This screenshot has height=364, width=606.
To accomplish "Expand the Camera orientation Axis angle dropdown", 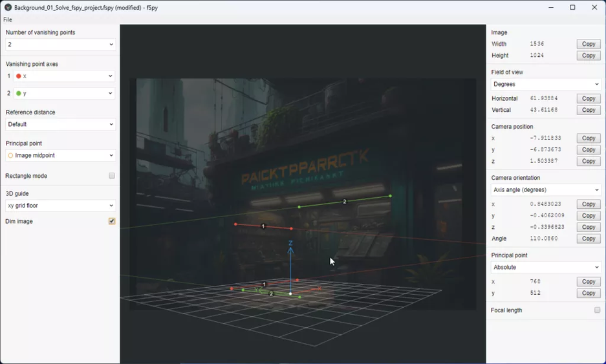I will pyautogui.click(x=546, y=190).
